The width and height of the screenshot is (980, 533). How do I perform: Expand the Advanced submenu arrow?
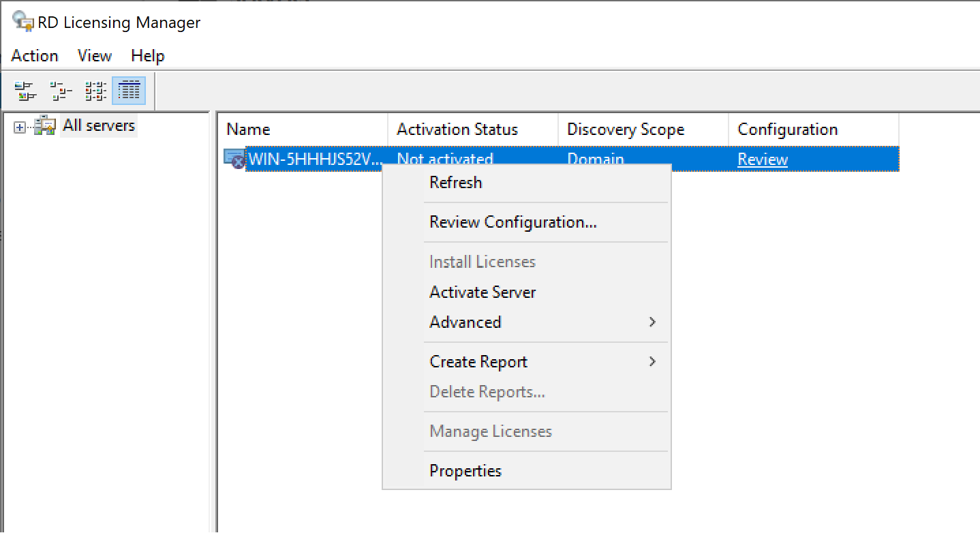point(652,322)
